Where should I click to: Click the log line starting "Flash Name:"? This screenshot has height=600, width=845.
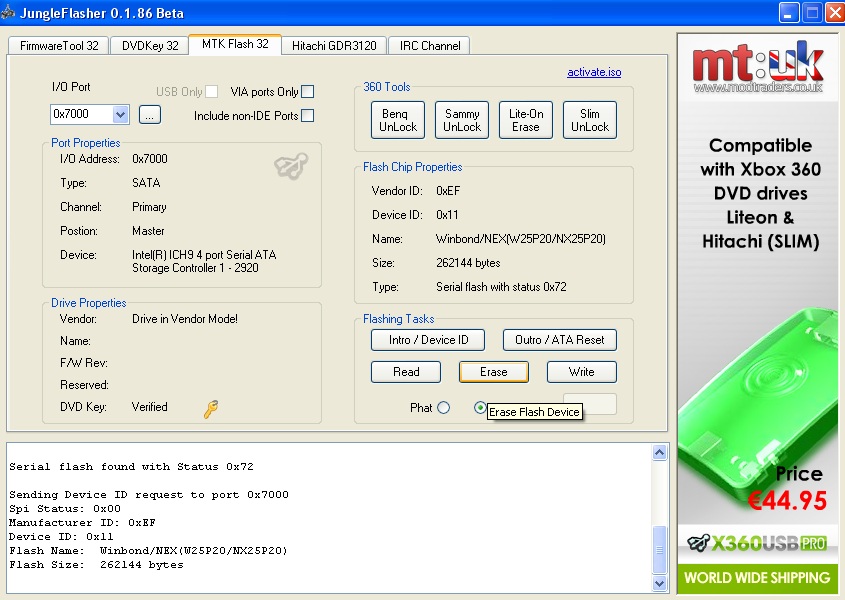coord(148,551)
